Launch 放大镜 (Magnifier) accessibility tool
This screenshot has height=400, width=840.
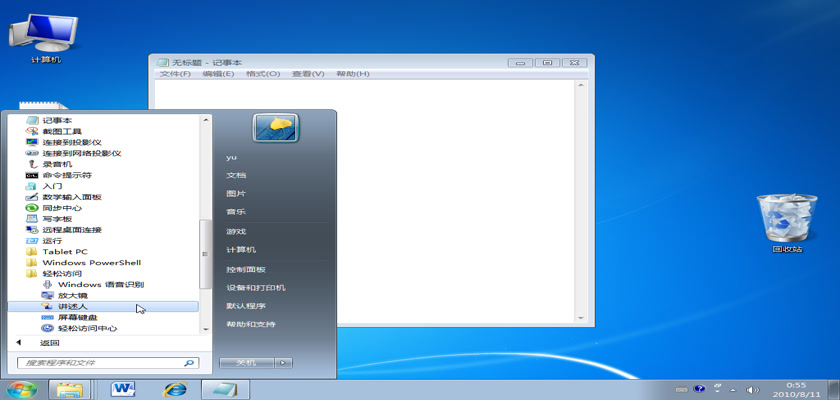coord(71,295)
